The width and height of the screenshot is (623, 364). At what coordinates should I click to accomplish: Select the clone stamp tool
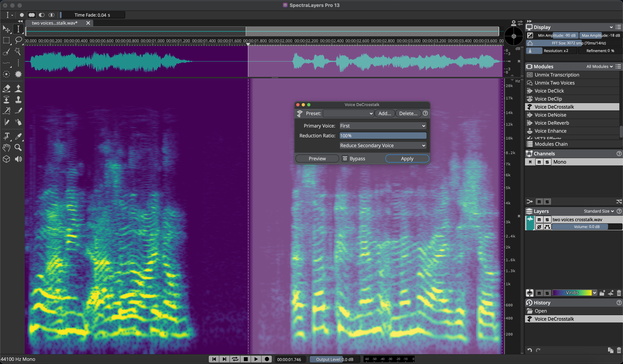(x=18, y=99)
